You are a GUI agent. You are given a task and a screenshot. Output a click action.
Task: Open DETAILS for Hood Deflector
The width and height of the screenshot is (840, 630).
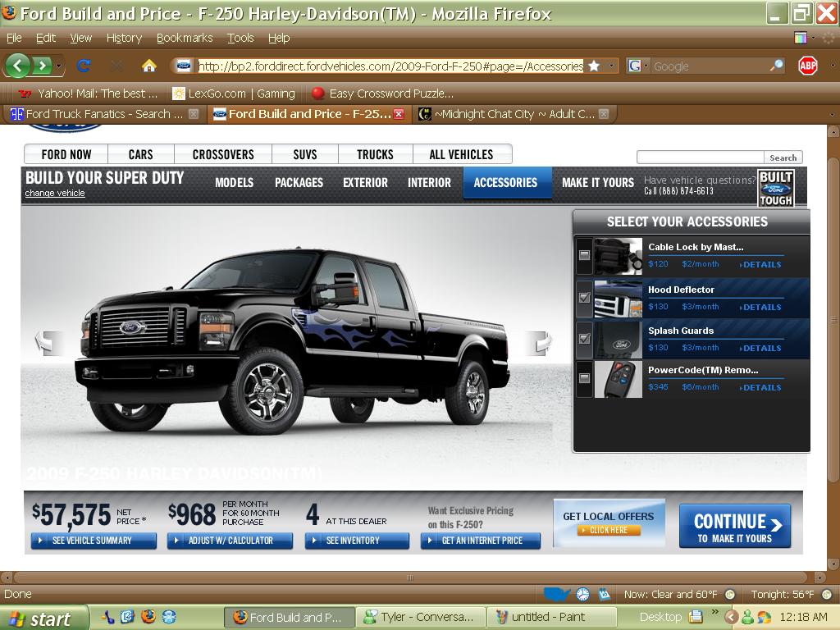pos(760,307)
